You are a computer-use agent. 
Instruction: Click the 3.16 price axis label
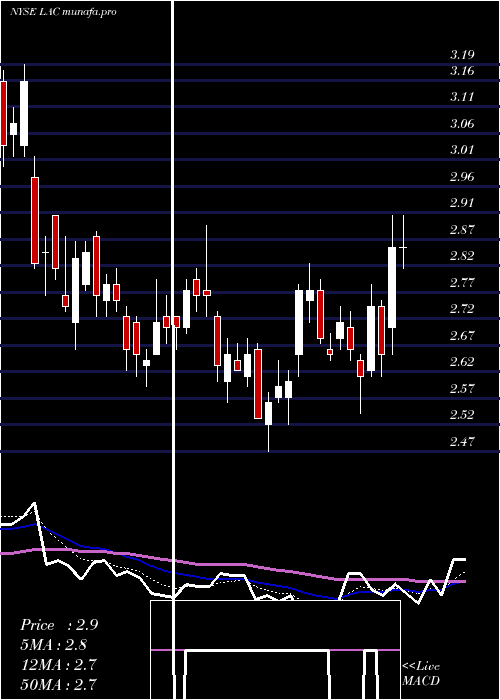coord(462,71)
